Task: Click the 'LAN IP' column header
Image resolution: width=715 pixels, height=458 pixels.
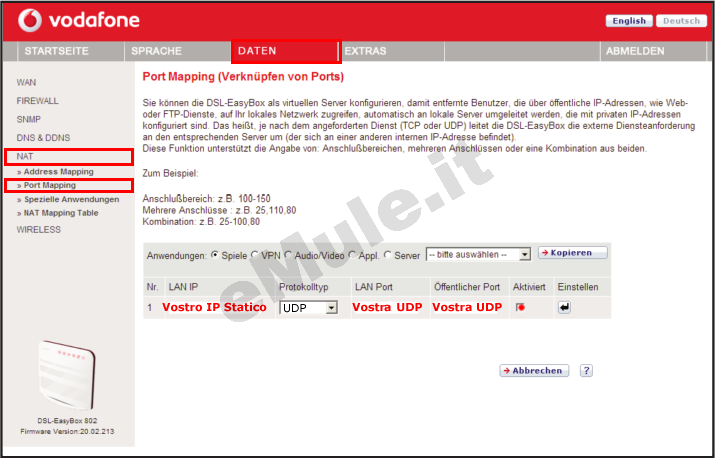Action: point(183,287)
